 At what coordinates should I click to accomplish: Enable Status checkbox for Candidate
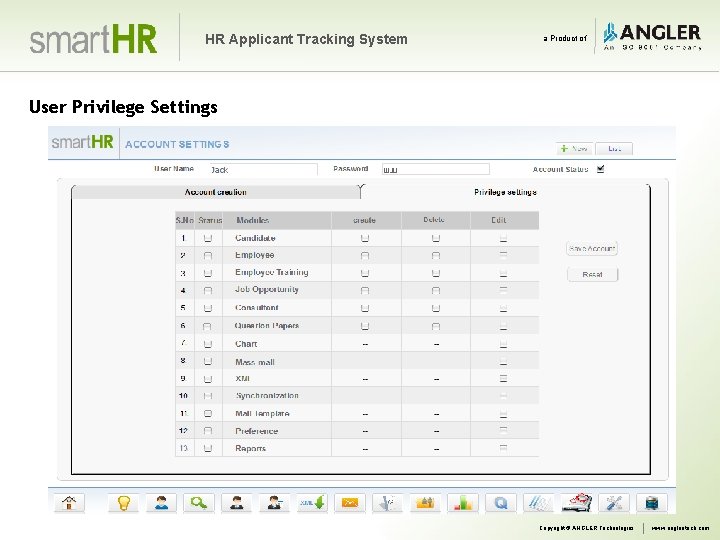[208, 238]
